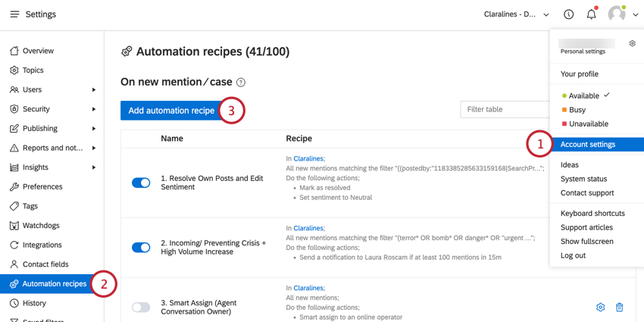Screen dimensions: 644x322
Task: Click the Reports warning triangle icon
Action: click(14, 148)
